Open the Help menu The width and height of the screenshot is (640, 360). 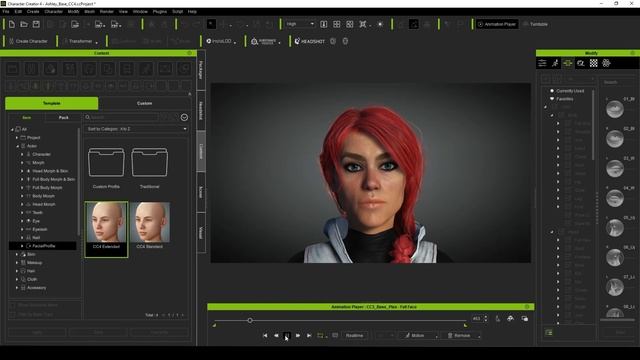click(x=192, y=11)
